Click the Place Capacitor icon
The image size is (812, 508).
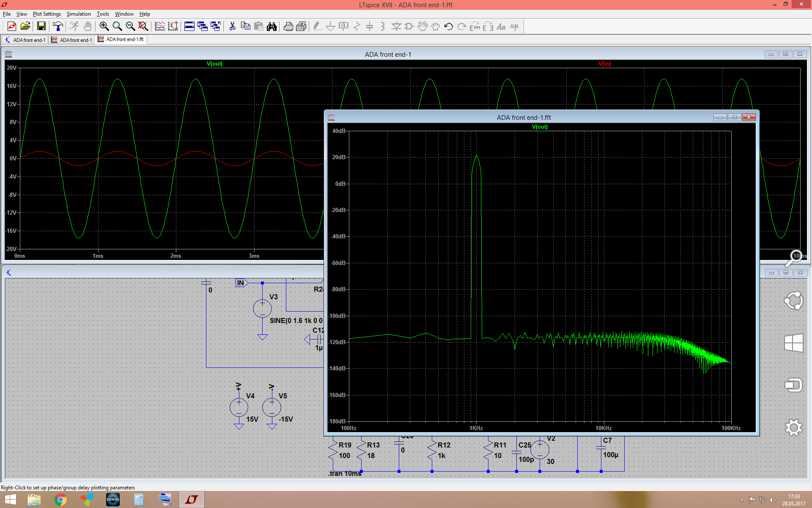tap(370, 26)
